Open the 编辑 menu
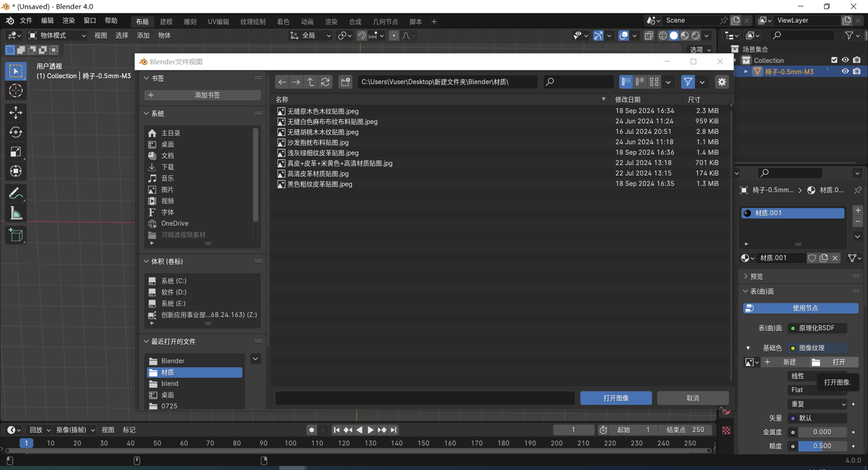868x470 pixels. (x=47, y=21)
